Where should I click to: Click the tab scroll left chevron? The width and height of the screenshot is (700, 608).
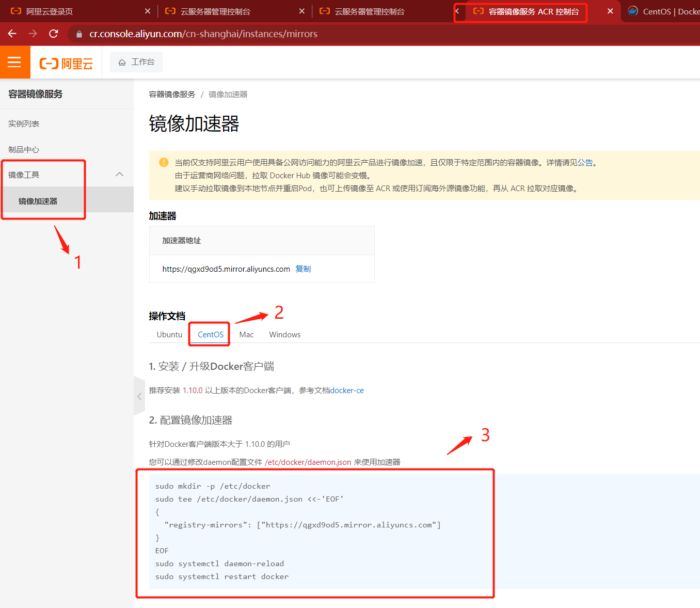tap(457, 11)
